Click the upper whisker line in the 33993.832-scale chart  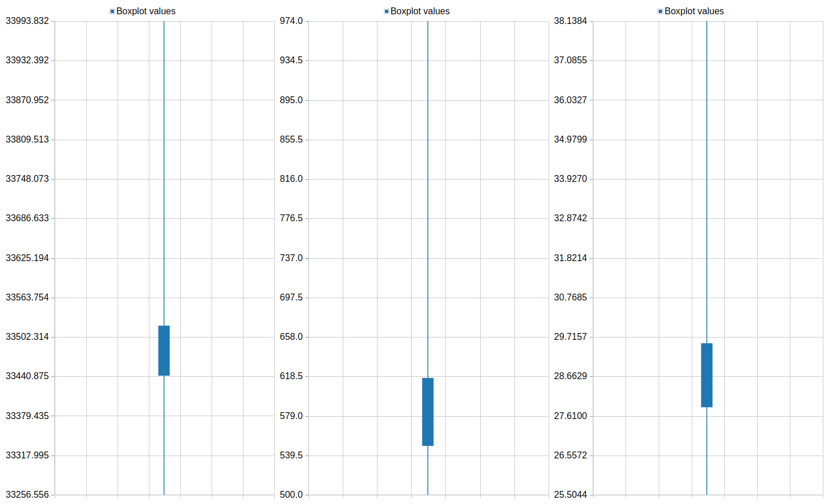(x=164, y=173)
